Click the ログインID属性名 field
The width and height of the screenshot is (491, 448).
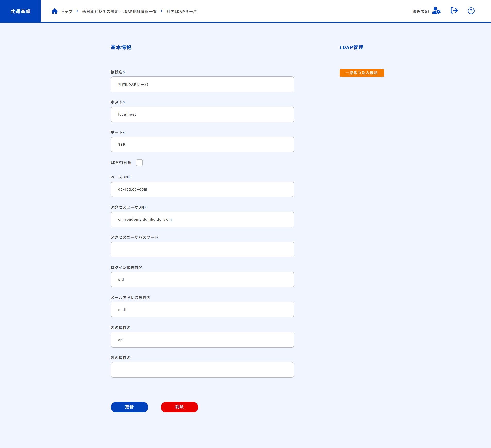tap(202, 280)
